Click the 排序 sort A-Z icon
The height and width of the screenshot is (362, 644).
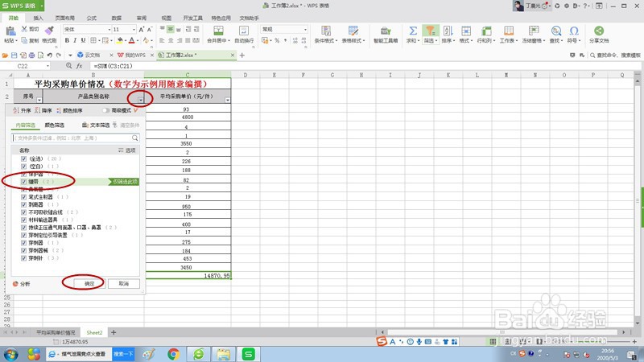[x=448, y=31]
